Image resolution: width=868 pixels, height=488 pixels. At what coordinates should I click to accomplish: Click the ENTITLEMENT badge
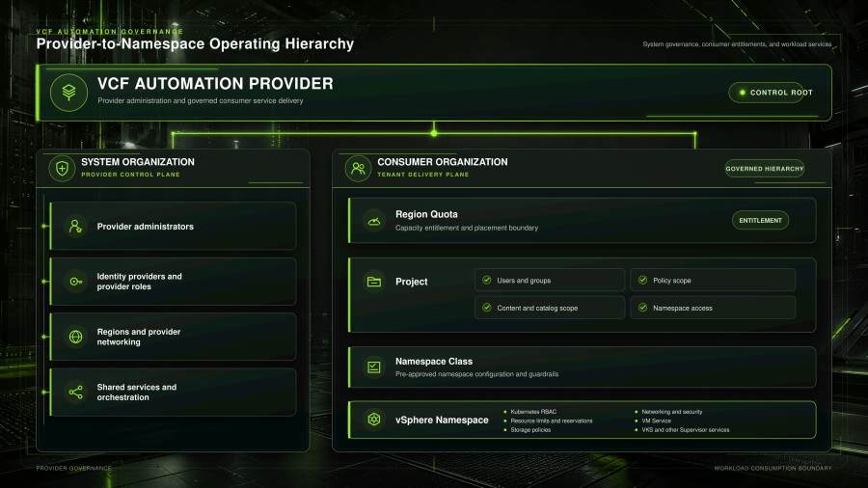pyautogui.click(x=760, y=220)
